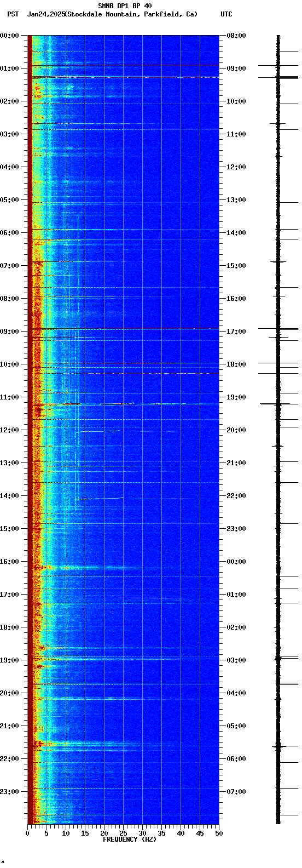
Task: Click the "21:00" label on the UTC axis
Action: pos(236,463)
